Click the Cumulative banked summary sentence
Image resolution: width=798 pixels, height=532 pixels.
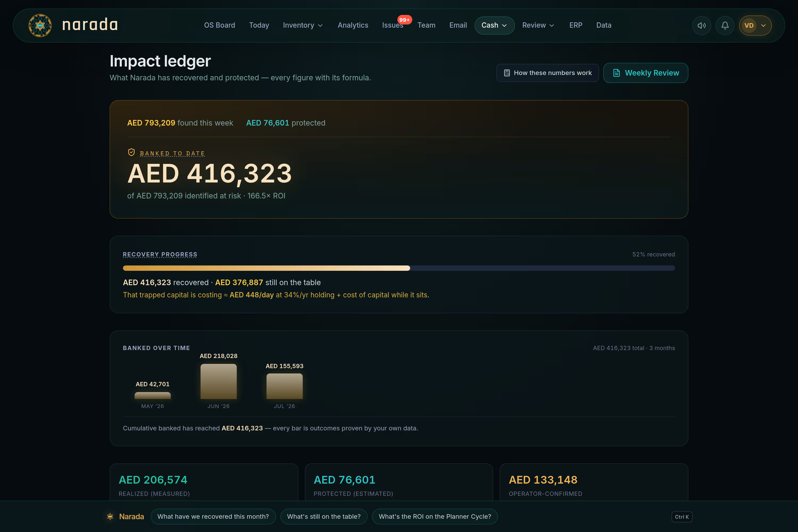[271, 428]
